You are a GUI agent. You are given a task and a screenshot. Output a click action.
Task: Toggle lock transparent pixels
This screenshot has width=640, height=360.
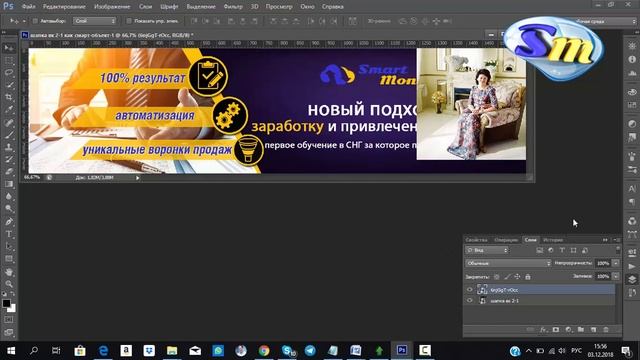[x=497, y=277]
